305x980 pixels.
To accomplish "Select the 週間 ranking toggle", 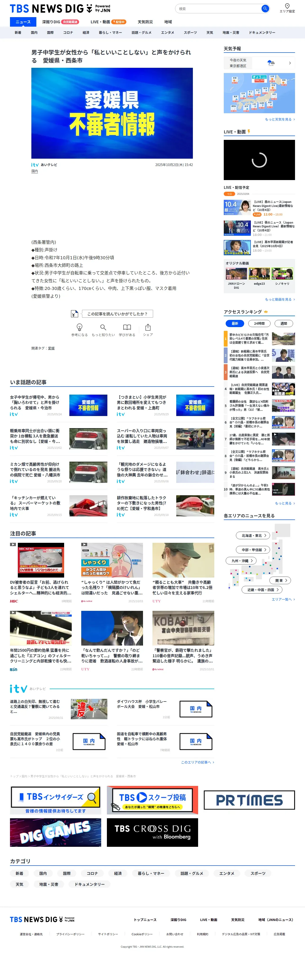I will click(x=284, y=323).
